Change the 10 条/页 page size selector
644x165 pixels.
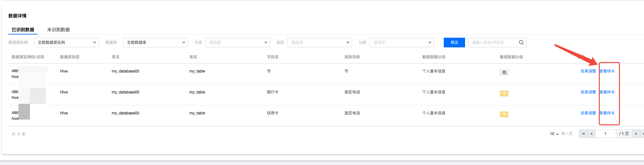click(554, 134)
